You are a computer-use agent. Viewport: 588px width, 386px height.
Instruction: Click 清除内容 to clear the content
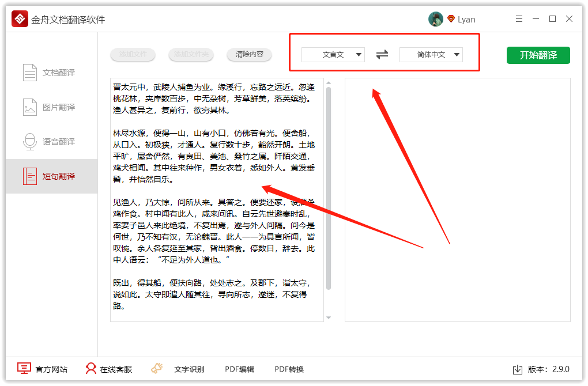[x=248, y=54]
